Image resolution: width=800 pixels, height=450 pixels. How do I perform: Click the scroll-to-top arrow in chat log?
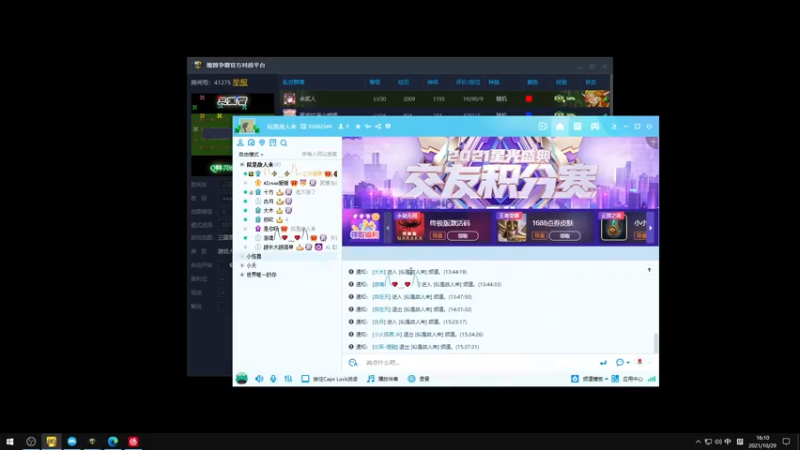(x=649, y=270)
